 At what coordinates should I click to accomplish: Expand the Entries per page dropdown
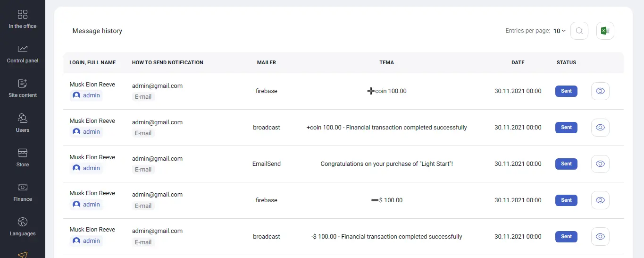point(560,31)
